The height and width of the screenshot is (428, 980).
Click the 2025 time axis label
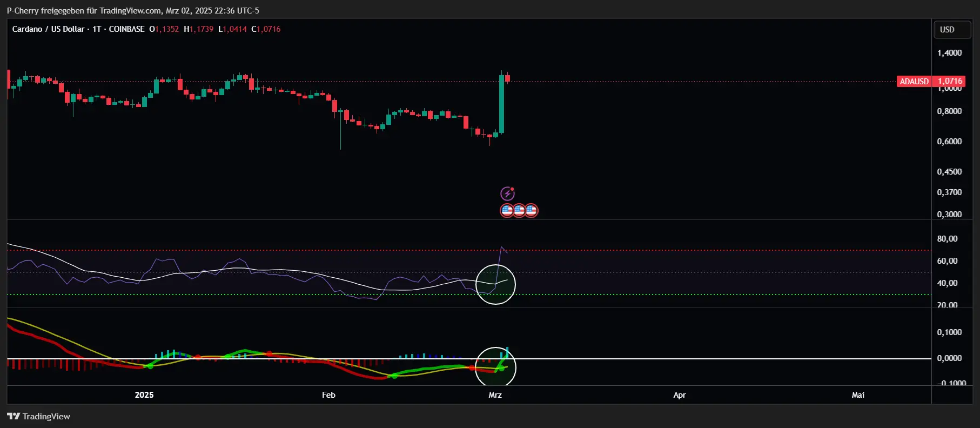pos(144,395)
